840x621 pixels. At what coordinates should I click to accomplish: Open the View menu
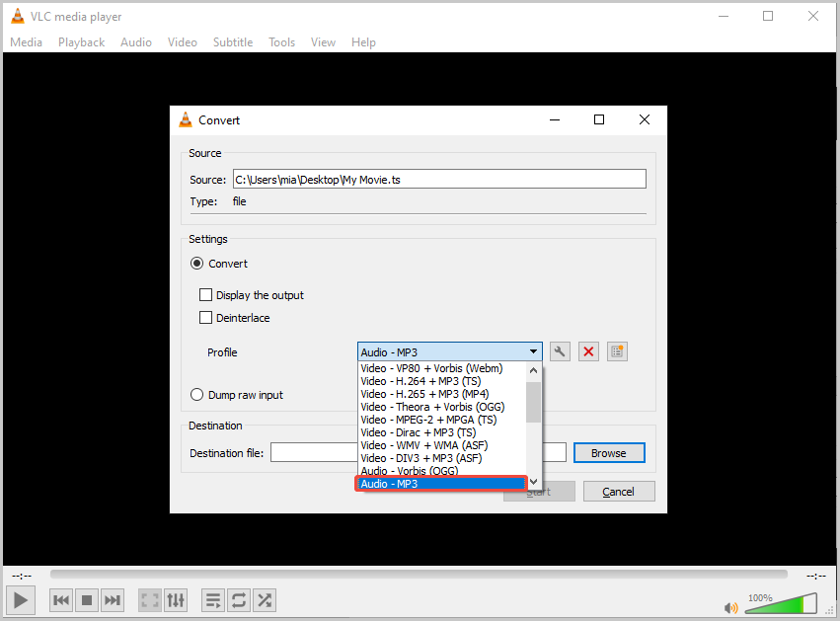tap(323, 42)
